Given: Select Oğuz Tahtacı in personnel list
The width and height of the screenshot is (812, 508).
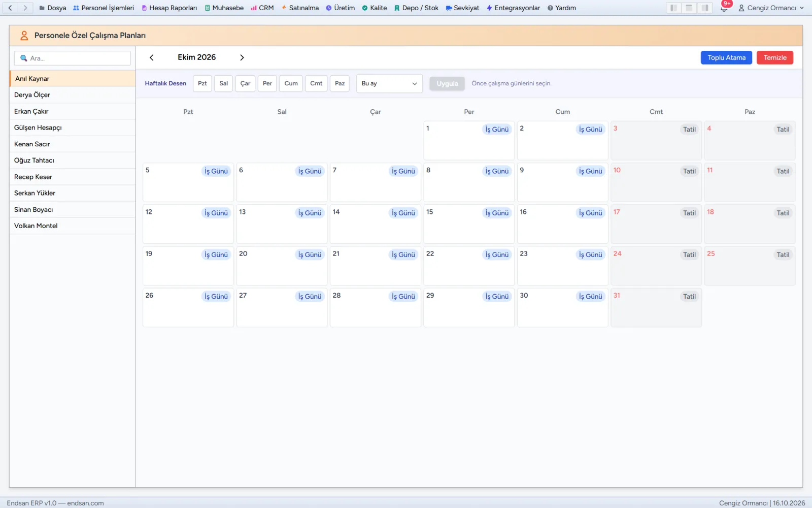Looking at the screenshot, I should tap(73, 161).
